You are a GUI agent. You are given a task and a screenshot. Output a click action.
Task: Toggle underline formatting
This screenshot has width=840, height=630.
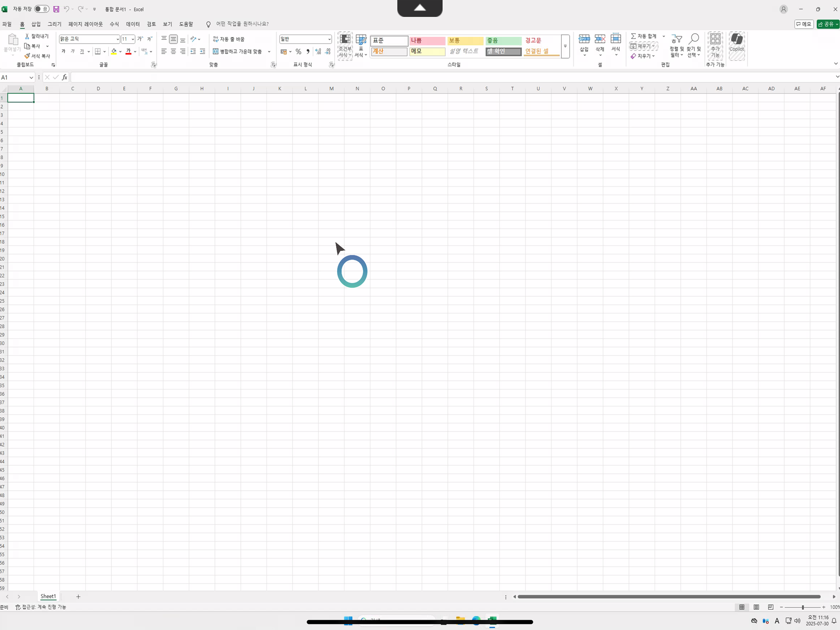coord(82,51)
